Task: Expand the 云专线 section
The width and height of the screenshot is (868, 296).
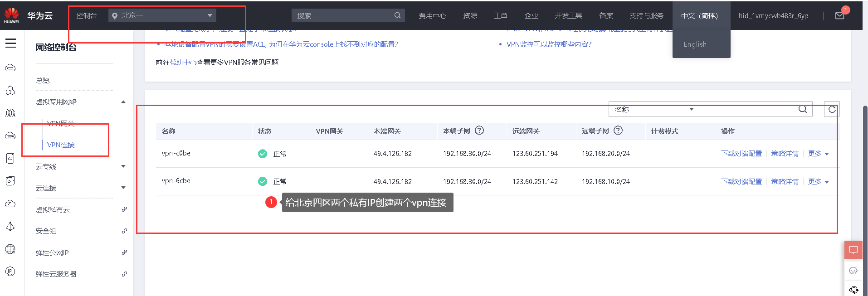Action: (123, 166)
